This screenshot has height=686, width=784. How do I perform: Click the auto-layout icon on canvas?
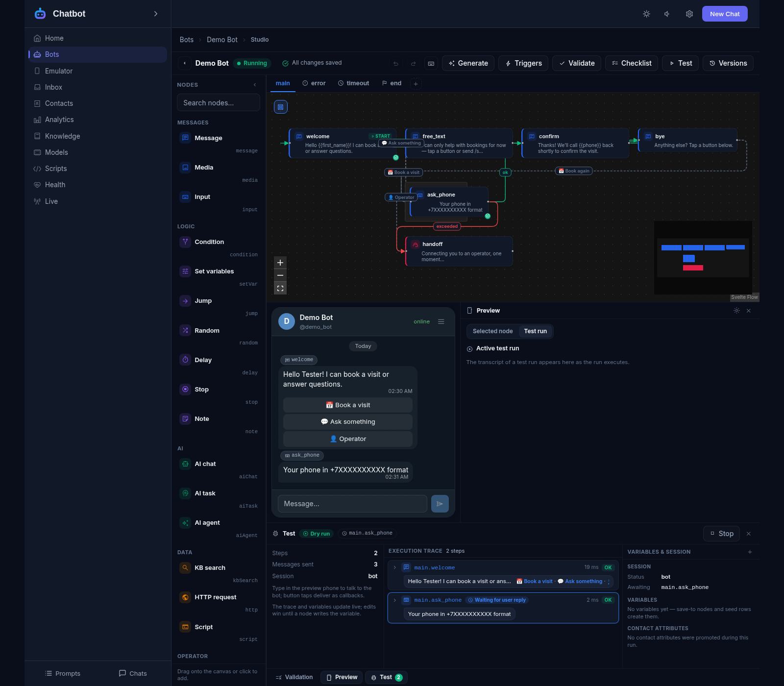pyautogui.click(x=281, y=107)
